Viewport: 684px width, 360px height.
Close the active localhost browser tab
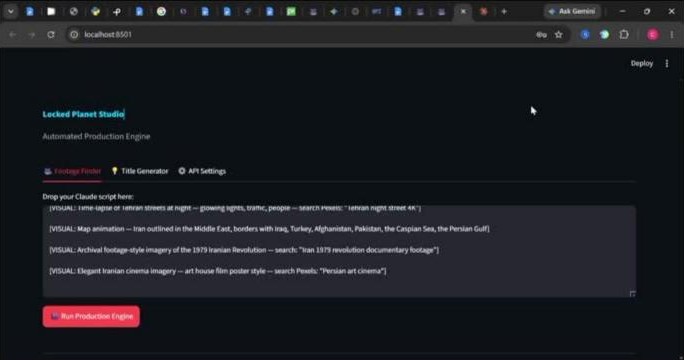pyautogui.click(x=463, y=12)
